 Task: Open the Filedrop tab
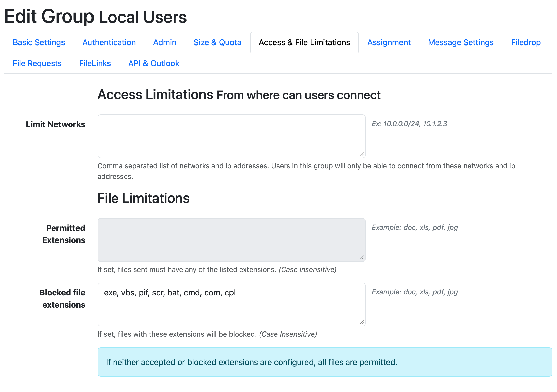(525, 42)
